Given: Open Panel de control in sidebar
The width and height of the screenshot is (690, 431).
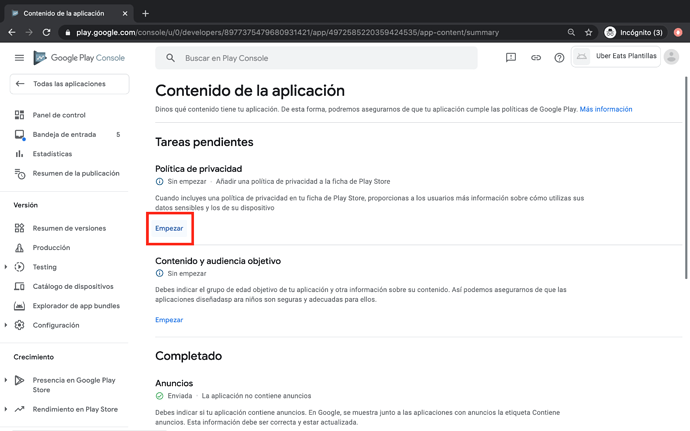Looking at the screenshot, I should click(59, 115).
